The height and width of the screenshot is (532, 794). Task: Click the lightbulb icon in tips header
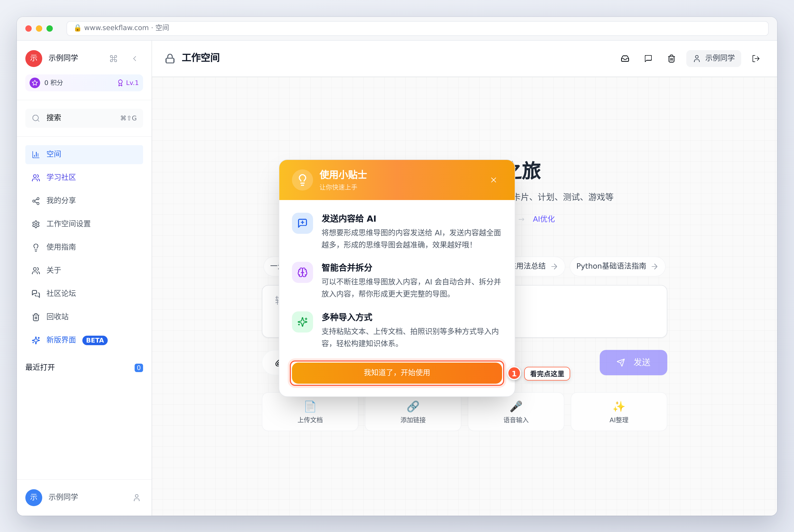pos(302,180)
